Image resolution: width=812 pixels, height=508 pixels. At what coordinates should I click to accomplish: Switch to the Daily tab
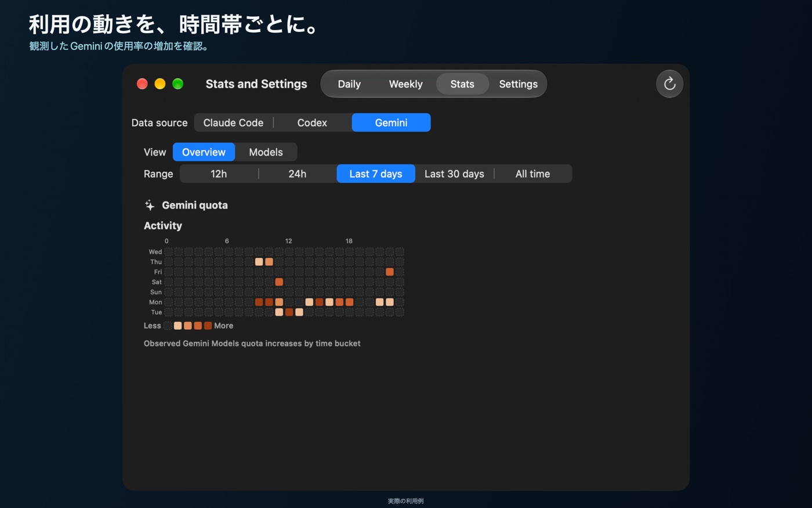pos(349,84)
